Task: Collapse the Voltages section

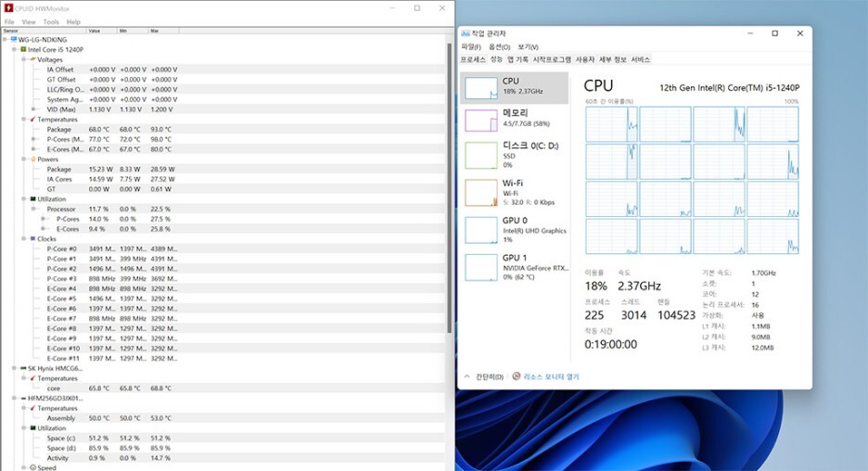Action: pos(24,59)
